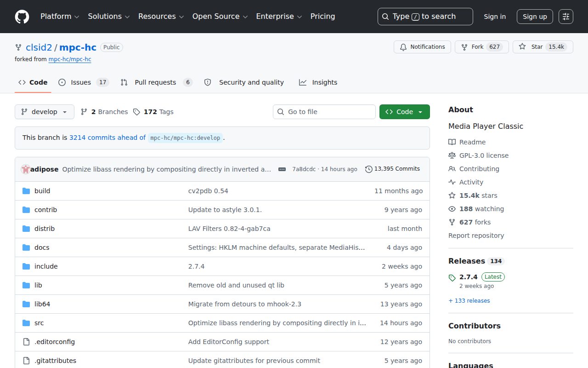Viewport: 588px width, 368px height.
Task: Click the Sign up button
Action: 535,17
